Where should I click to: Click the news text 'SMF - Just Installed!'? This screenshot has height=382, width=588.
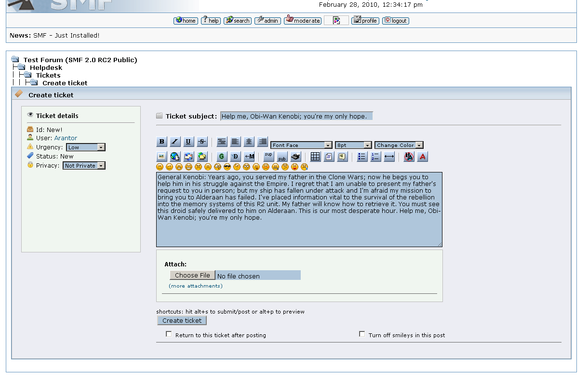[67, 35]
